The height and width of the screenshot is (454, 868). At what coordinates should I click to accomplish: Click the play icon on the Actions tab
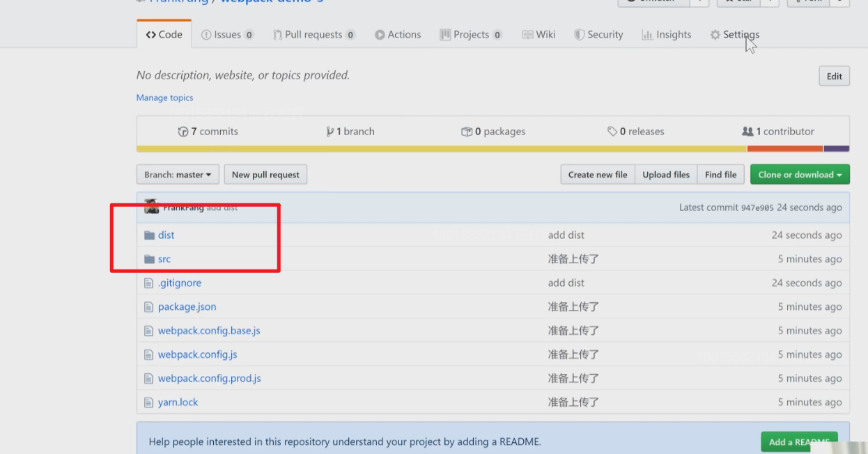coord(380,35)
